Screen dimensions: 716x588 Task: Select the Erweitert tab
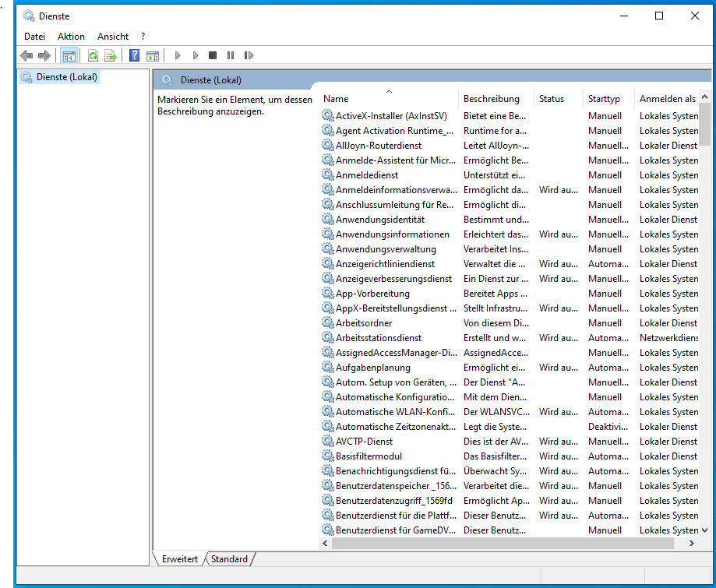(179, 559)
